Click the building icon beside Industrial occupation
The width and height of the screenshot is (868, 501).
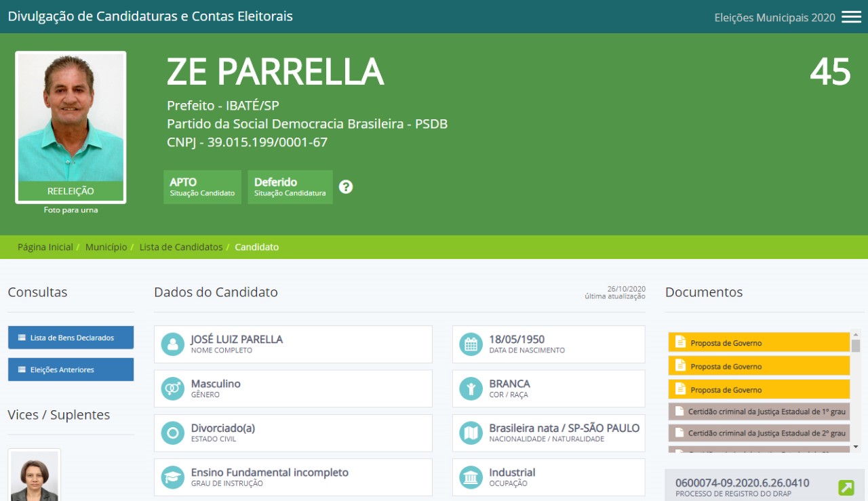471,477
